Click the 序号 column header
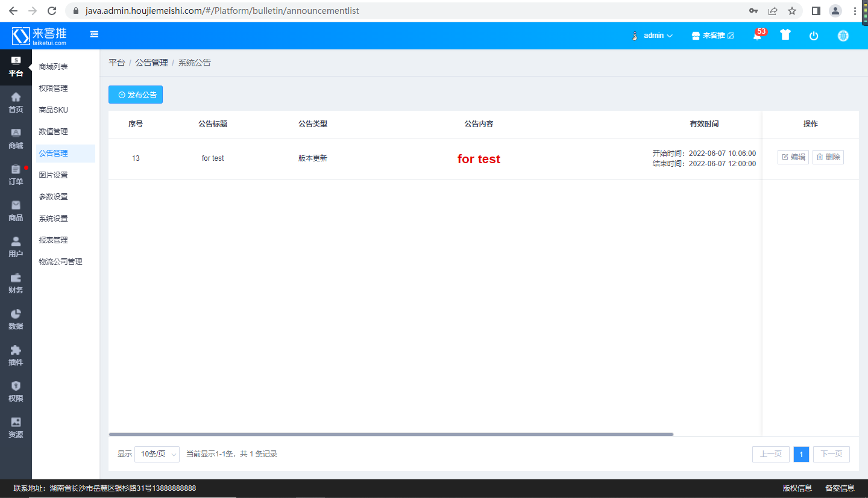The height and width of the screenshot is (498, 868). [136, 124]
